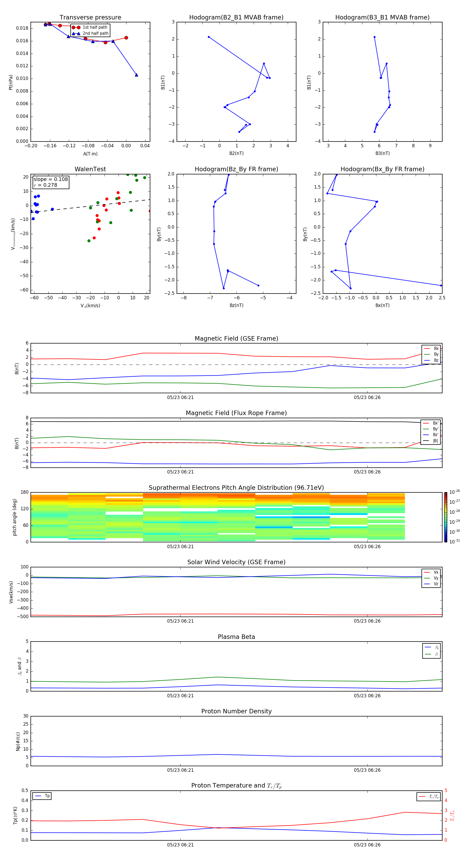Select the 'By' entry in GSE field legend

[x=431, y=354]
